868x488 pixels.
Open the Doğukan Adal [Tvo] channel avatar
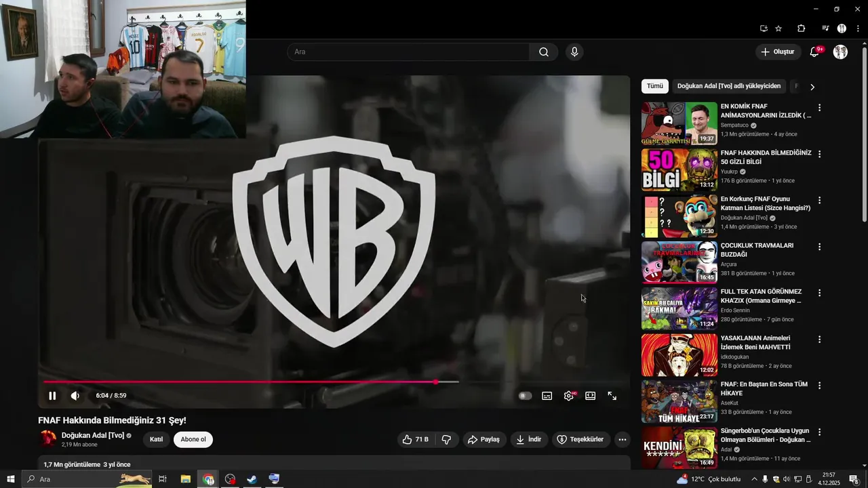48,439
